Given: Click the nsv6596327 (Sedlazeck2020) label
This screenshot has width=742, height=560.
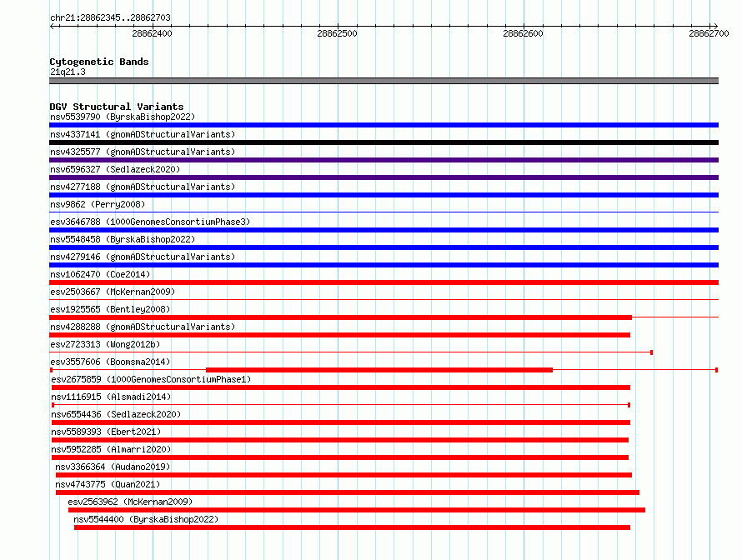Looking at the screenshot, I should point(115,169).
